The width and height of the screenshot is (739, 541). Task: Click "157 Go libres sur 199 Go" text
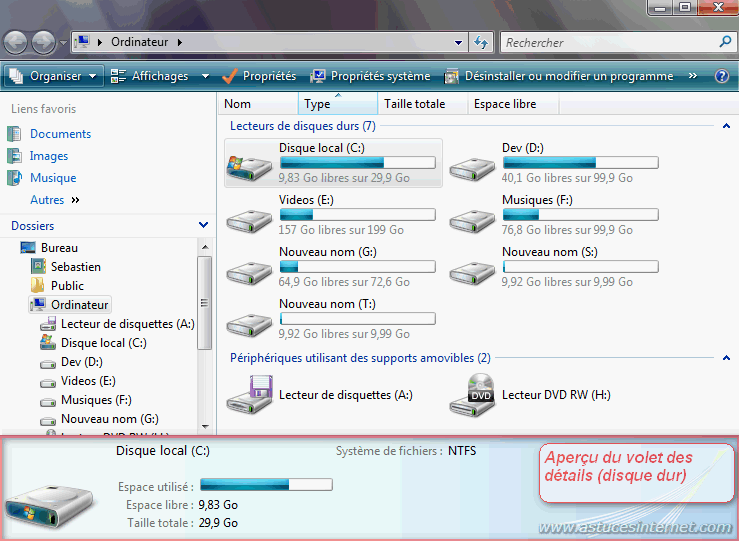(341, 230)
